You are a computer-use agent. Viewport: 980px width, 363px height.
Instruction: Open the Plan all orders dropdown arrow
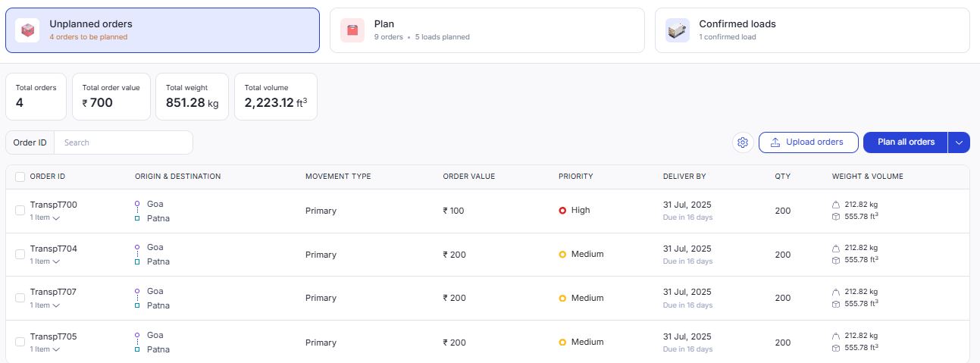(x=959, y=142)
